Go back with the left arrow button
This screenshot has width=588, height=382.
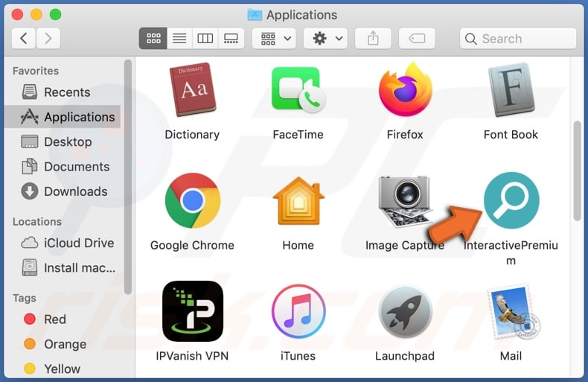coord(24,38)
